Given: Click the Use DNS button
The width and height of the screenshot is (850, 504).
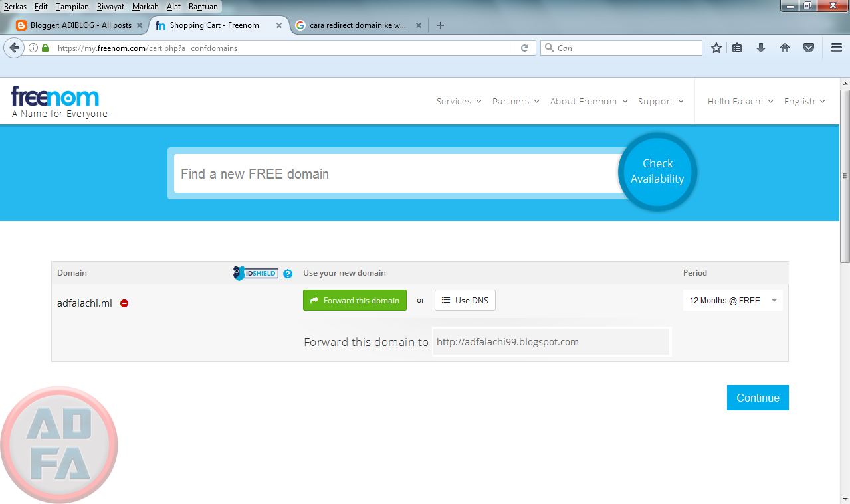Looking at the screenshot, I should (465, 300).
